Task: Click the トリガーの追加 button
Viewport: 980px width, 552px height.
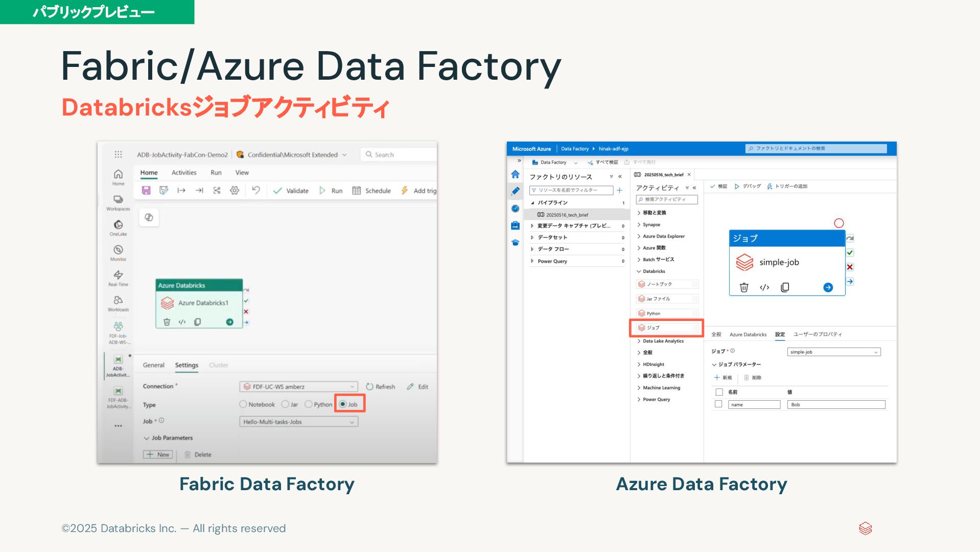Action: (x=787, y=187)
